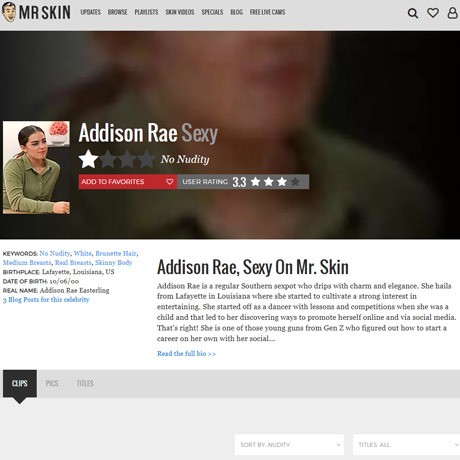Click the Mr Skin logo face
The image size is (460, 460).
[9, 12]
